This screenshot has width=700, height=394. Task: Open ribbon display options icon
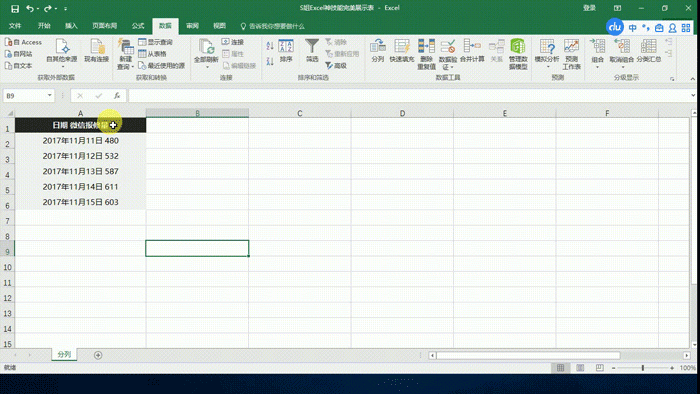(618, 8)
